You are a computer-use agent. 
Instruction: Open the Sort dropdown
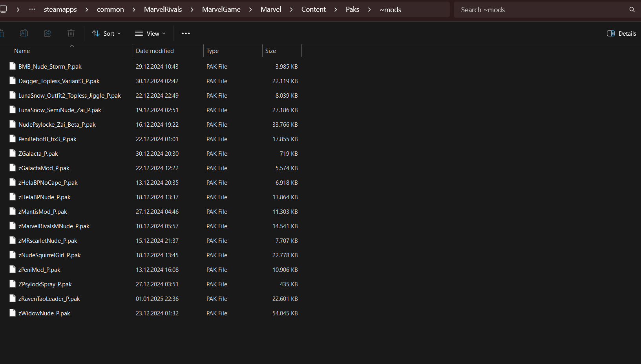click(106, 33)
